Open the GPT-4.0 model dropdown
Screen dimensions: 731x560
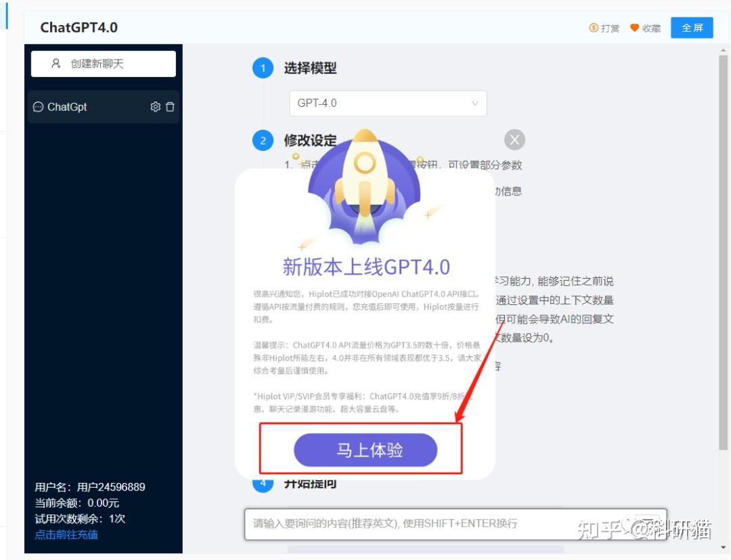pyautogui.click(x=387, y=103)
